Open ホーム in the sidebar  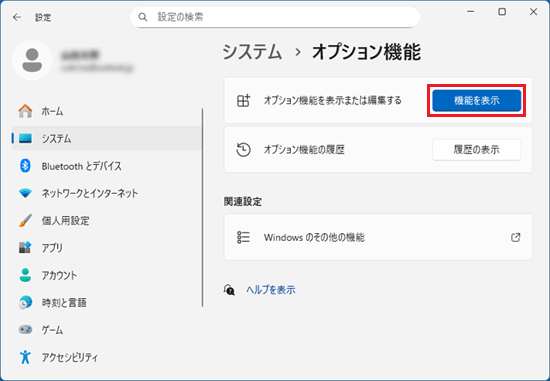[x=107, y=111]
